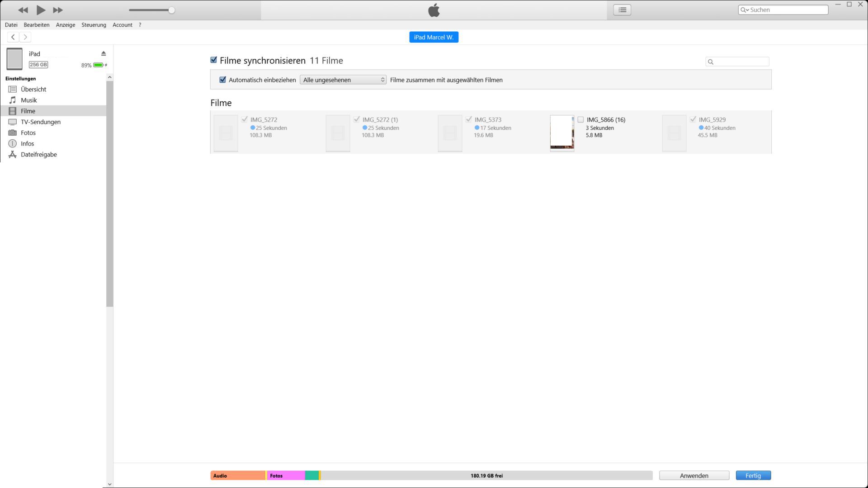Image resolution: width=868 pixels, height=488 pixels.
Task: Click the IMG_5866 (16) movie thumbnail
Action: tap(562, 133)
